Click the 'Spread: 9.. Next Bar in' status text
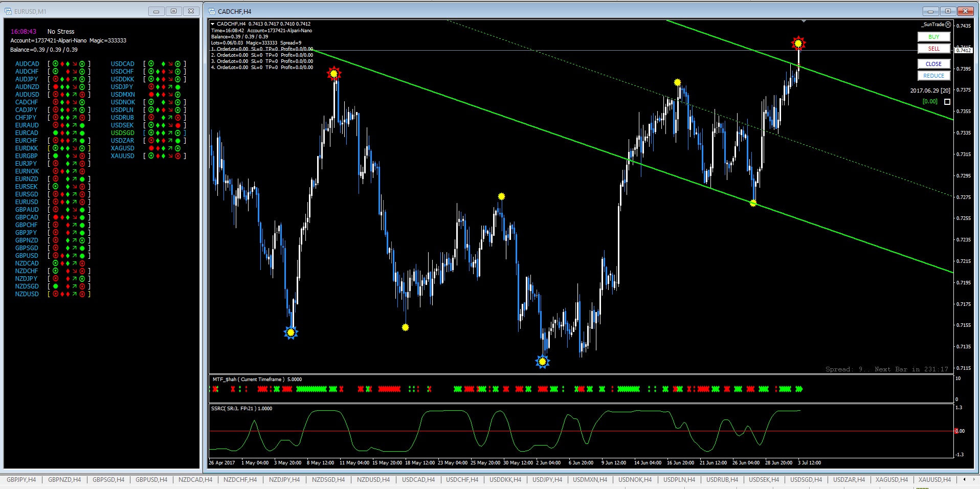This screenshot has width=980, height=489. [887, 369]
